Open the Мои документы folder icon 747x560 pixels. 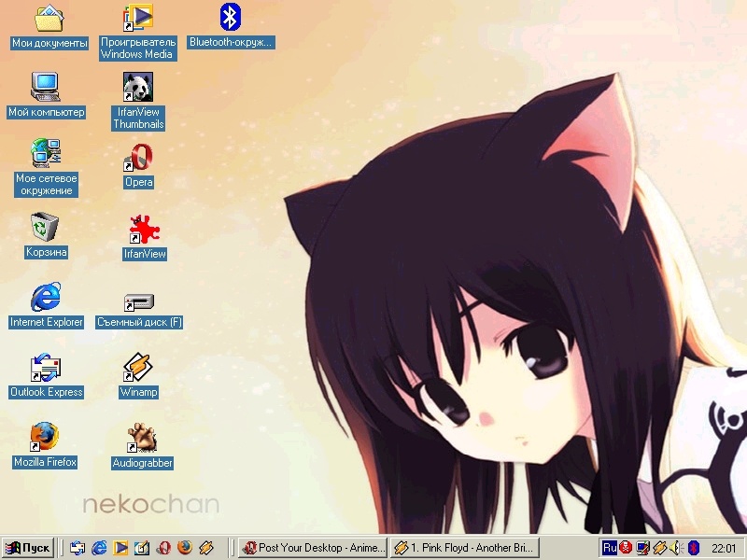coord(49,18)
